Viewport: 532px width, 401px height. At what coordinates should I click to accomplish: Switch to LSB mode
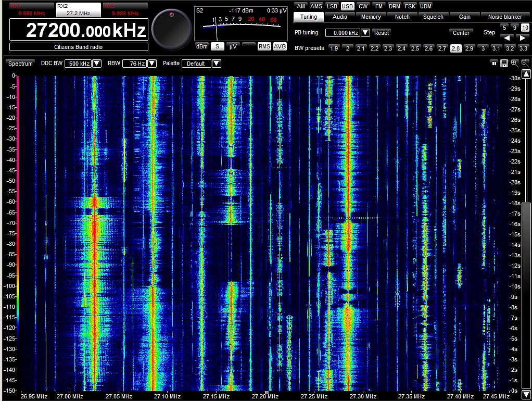tap(332, 6)
